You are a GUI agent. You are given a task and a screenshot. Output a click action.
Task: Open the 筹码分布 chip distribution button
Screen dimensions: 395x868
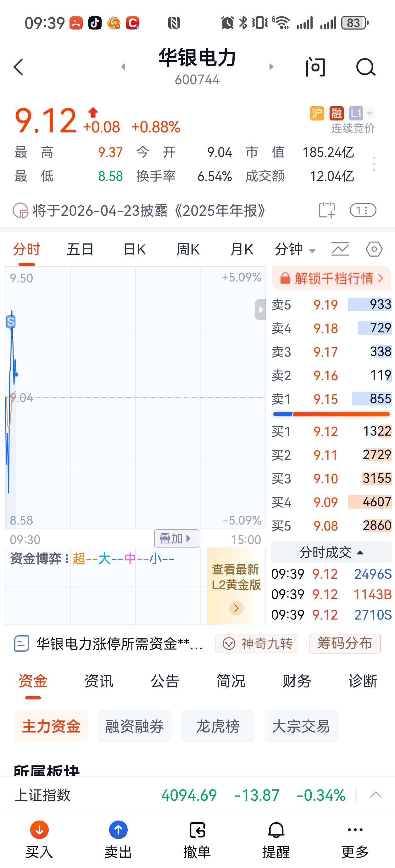click(345, 643)
